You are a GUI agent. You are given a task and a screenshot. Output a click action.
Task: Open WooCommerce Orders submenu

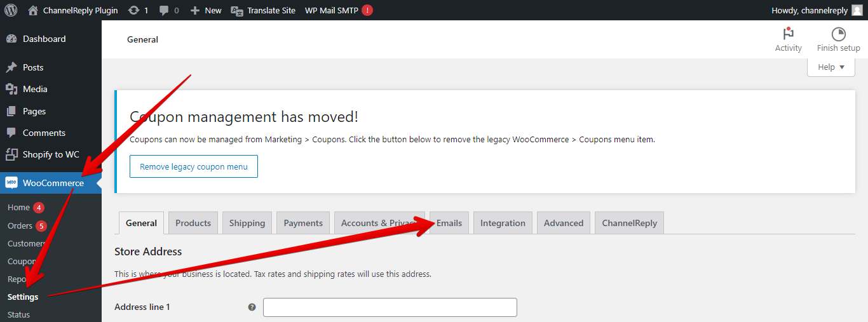pos(20,225)
